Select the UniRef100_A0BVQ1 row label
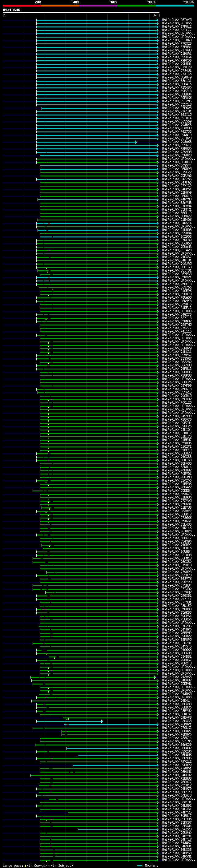 177,474
